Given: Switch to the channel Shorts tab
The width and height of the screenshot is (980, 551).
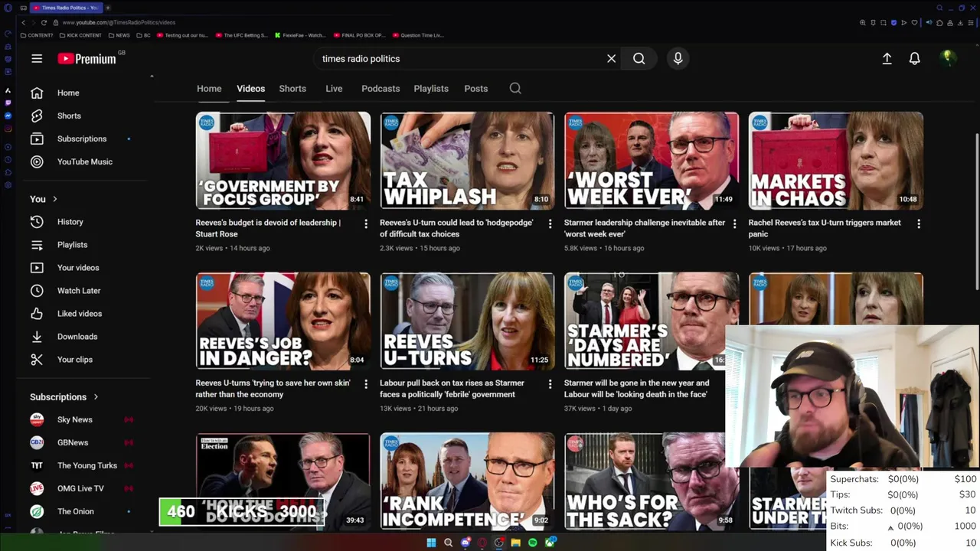Looking at the screenshot, I should tap(292, 89).
